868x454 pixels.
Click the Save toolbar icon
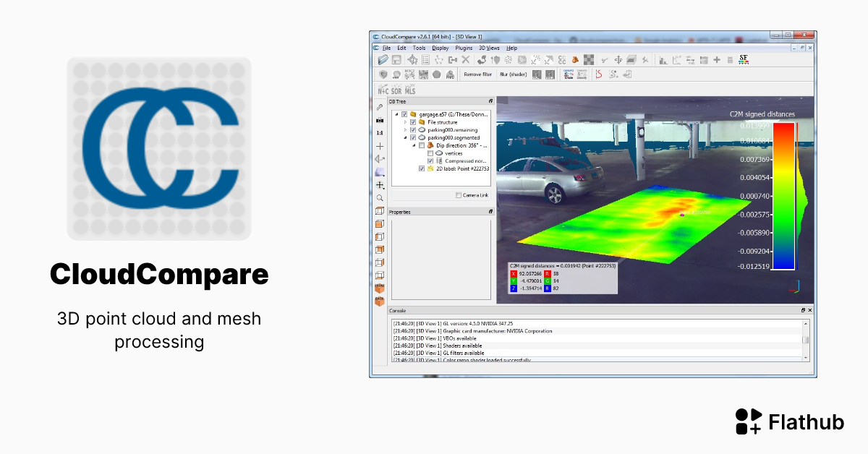pyautogui.click(x=396, y=59)
